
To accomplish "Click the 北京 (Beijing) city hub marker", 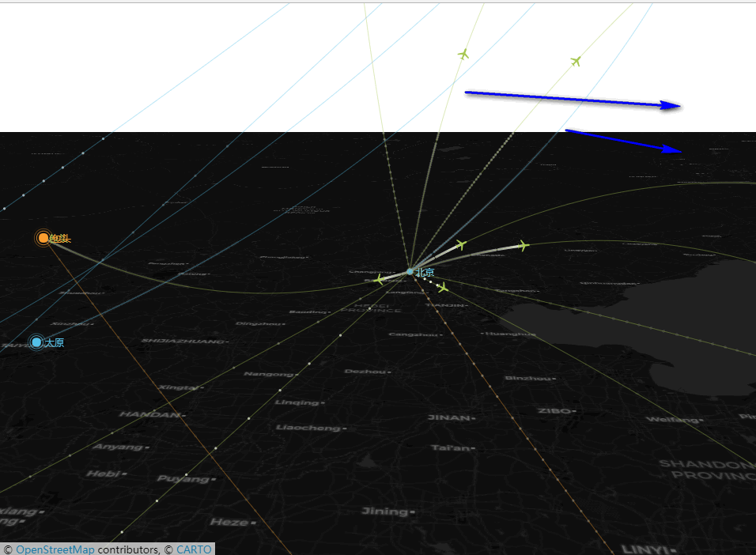I will (x=409, y=271).
